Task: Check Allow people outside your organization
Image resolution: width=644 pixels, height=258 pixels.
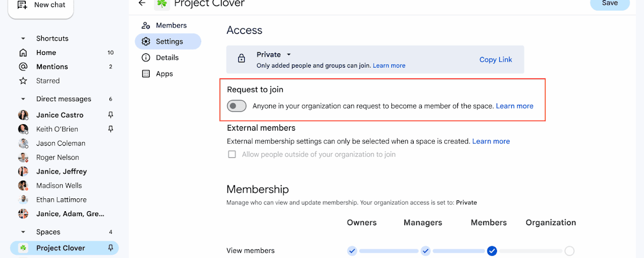Action: 232,154
